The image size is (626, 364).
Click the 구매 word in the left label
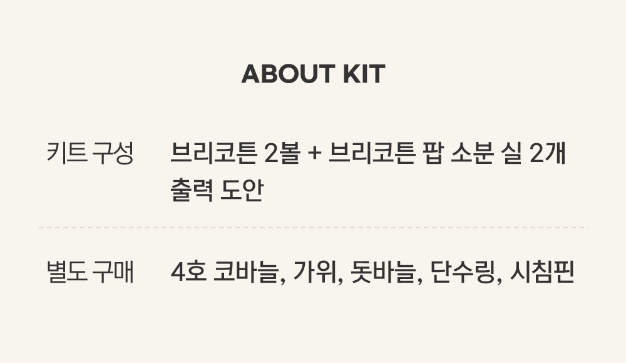[113, 273]
